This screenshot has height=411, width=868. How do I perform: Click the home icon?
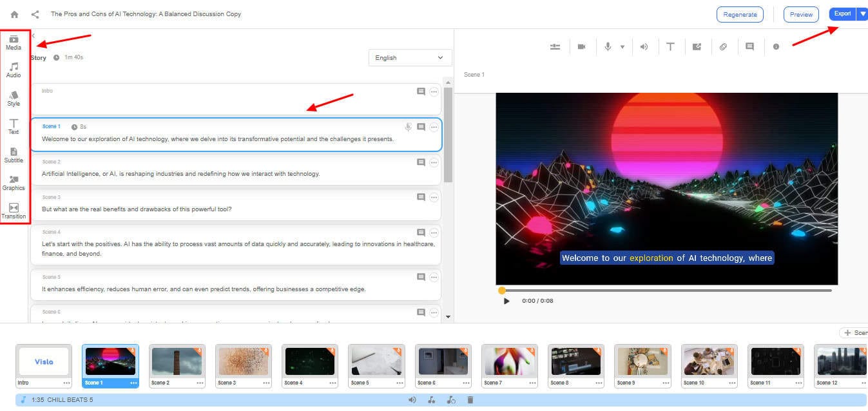click(x=14, y=14)
